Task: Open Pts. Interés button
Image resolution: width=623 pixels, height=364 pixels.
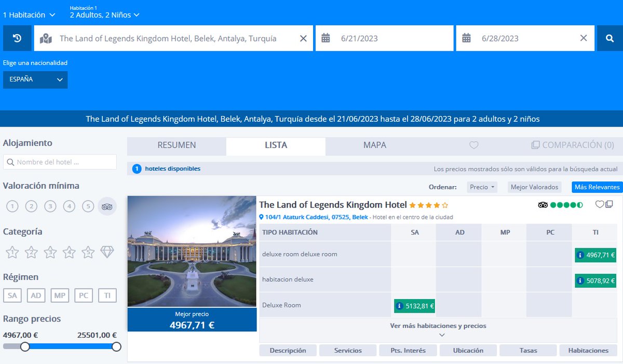Action: pyautogui.click(x=408, y=351)
